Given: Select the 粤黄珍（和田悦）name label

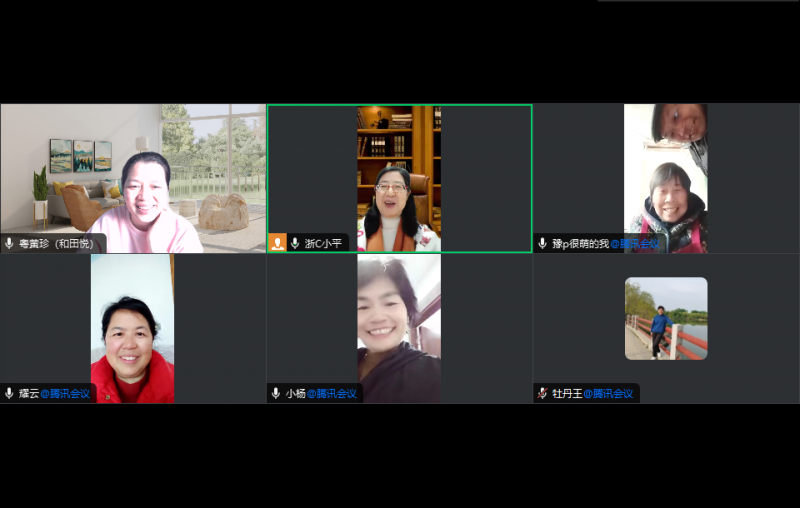Looking at the screenshot, I should 58,243.
